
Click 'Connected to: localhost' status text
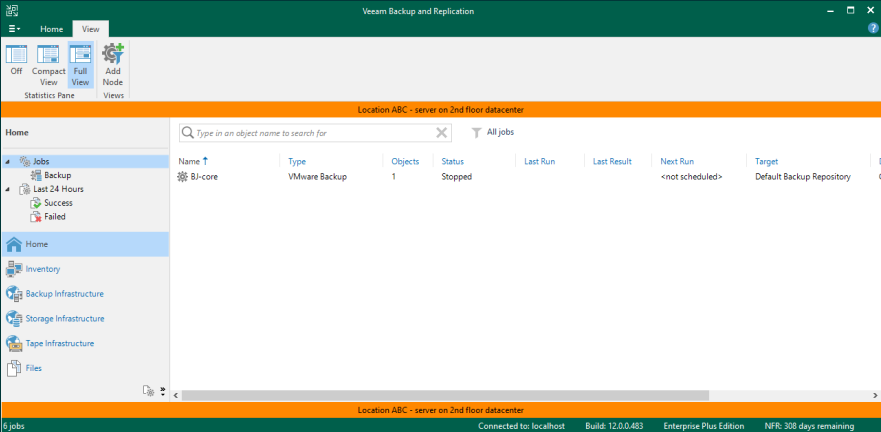point(521,426)
